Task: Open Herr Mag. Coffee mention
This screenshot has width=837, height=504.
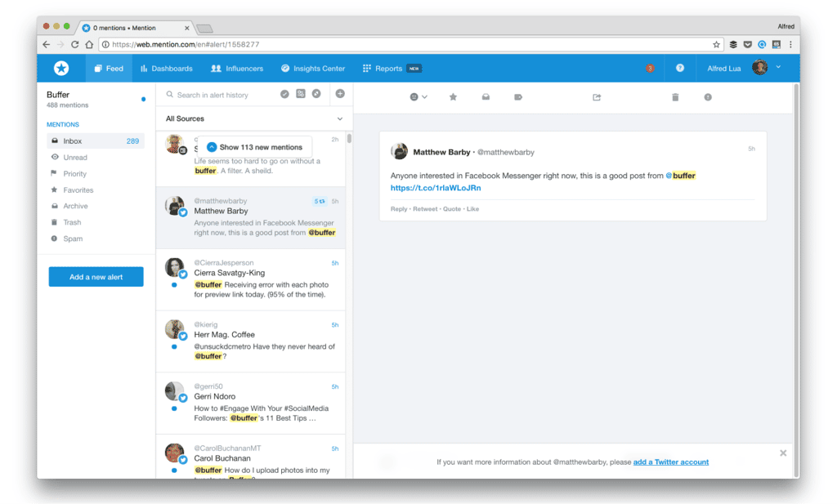Action: point(251,341)
